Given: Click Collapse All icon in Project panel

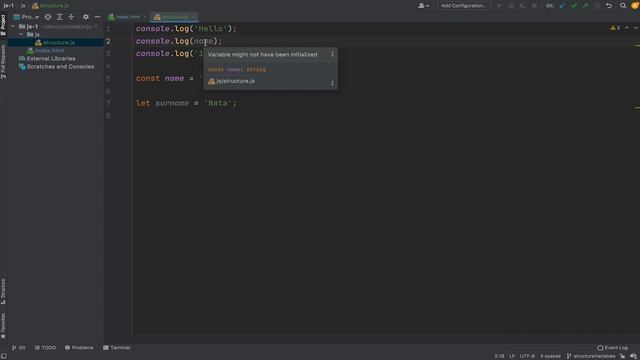Looking at the screenshot, I should (71, 17).
